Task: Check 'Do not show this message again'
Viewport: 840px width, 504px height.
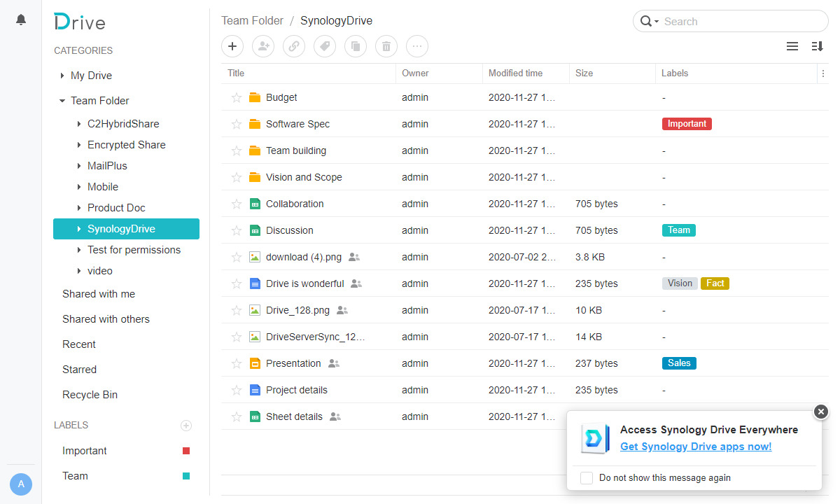Action: tap(587, 478)
